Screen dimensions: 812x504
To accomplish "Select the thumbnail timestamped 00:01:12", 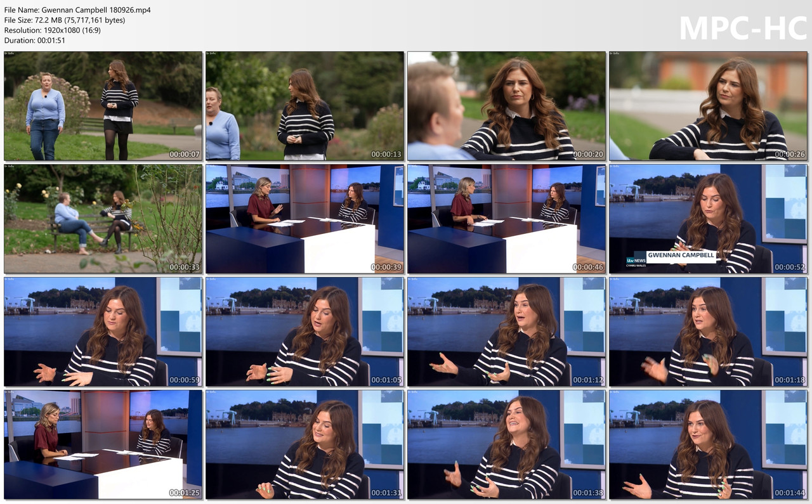I will coord(506,332).
